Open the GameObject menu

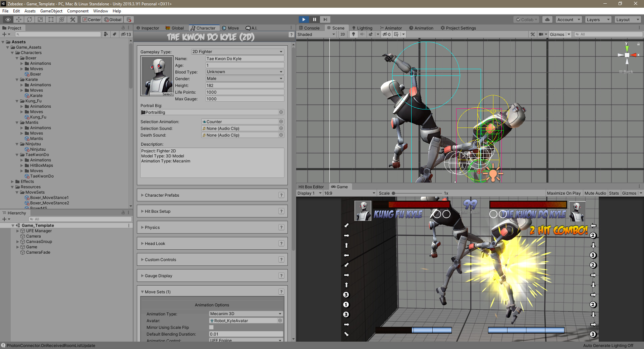pyautogui.click(x=51, y=11)
